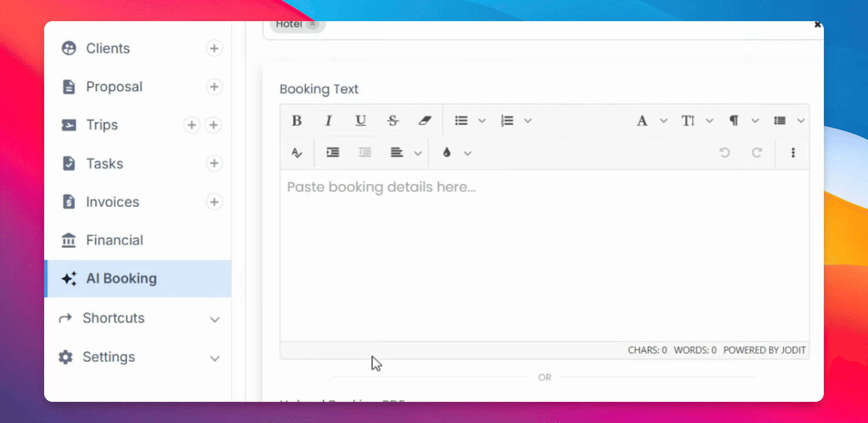Screen dimensions: 868x423
Task: Open Financial in the sidebar
Action: click(x=115, y=240)
